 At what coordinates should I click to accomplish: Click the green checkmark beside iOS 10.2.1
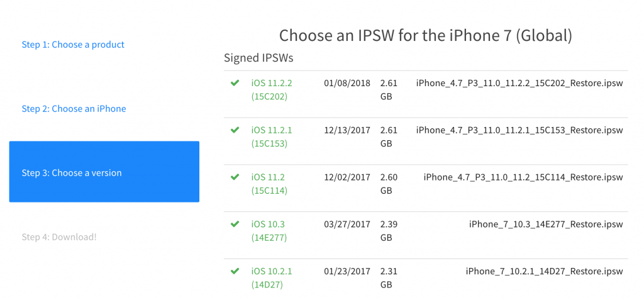click(x=235, y=271)
